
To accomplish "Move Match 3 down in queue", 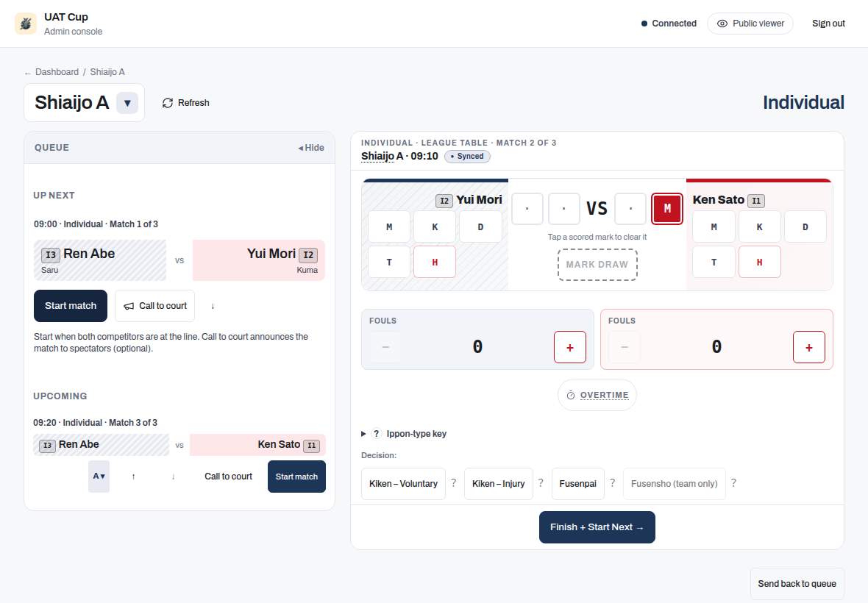I will [174, 477].
